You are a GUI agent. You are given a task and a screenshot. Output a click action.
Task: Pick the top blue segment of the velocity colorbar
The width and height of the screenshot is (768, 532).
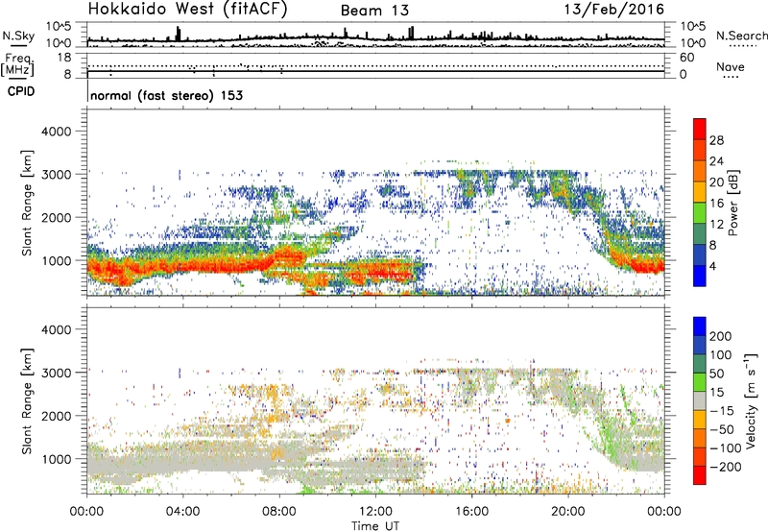pyautogui.click(x=700, y=326)
